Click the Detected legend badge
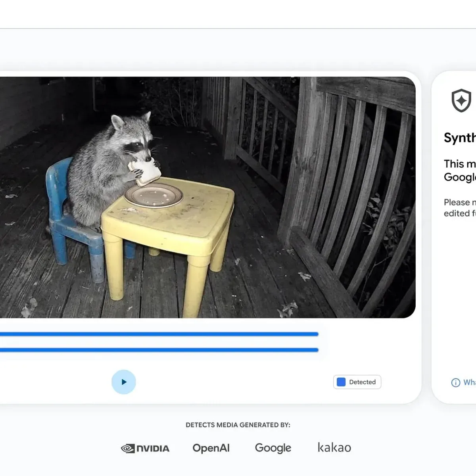The width and height of the screenshot is (476, 476). click(357, 382)
